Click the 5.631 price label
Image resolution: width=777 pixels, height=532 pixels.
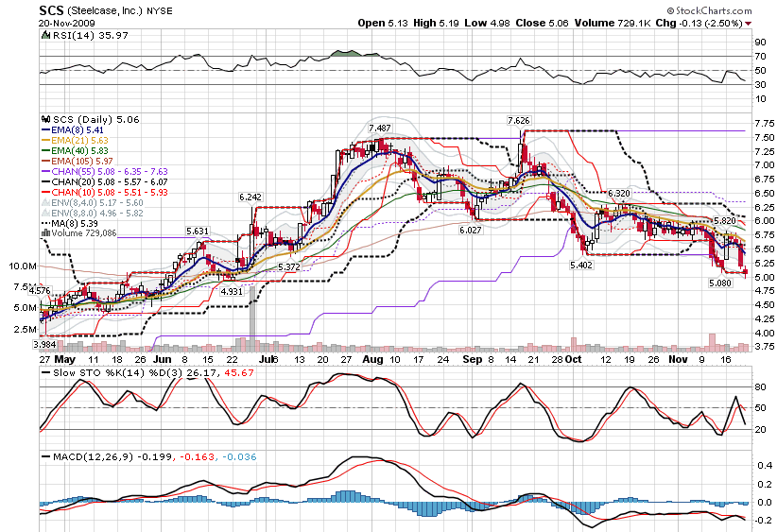(198, 231)
